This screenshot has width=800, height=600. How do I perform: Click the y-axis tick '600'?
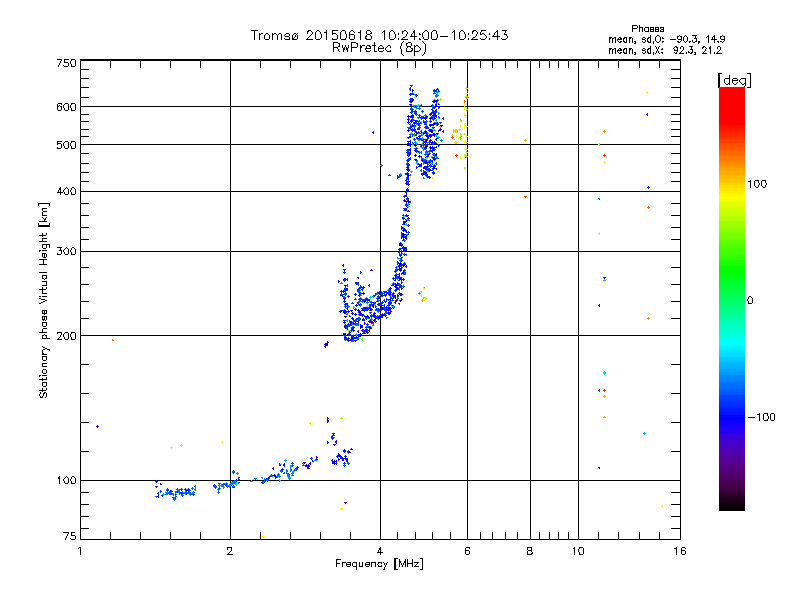[x=67, y=107]
